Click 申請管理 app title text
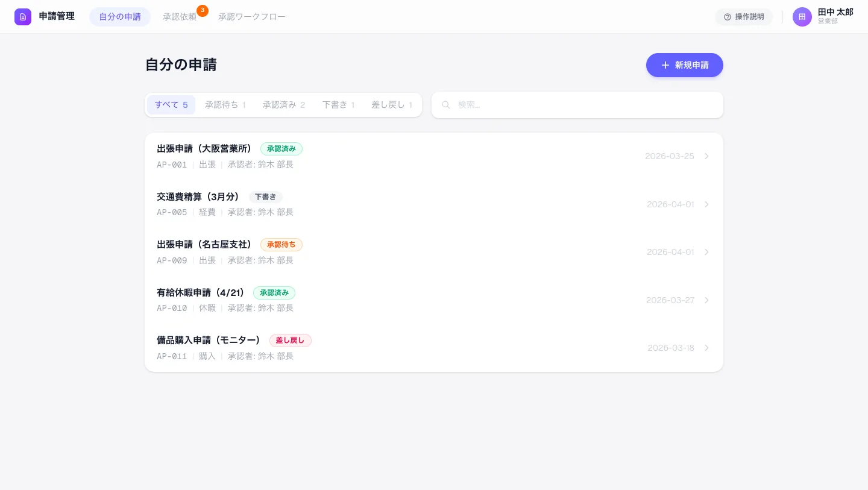This screenshot has height=490, width=868. [57, 16]
